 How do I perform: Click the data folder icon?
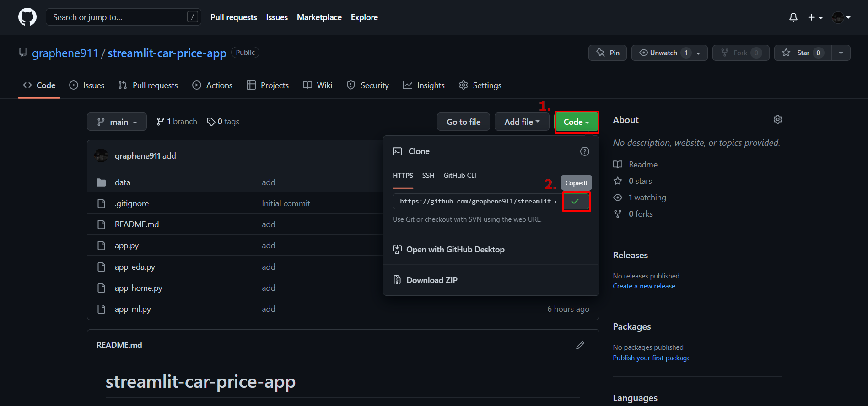point(101,182)
